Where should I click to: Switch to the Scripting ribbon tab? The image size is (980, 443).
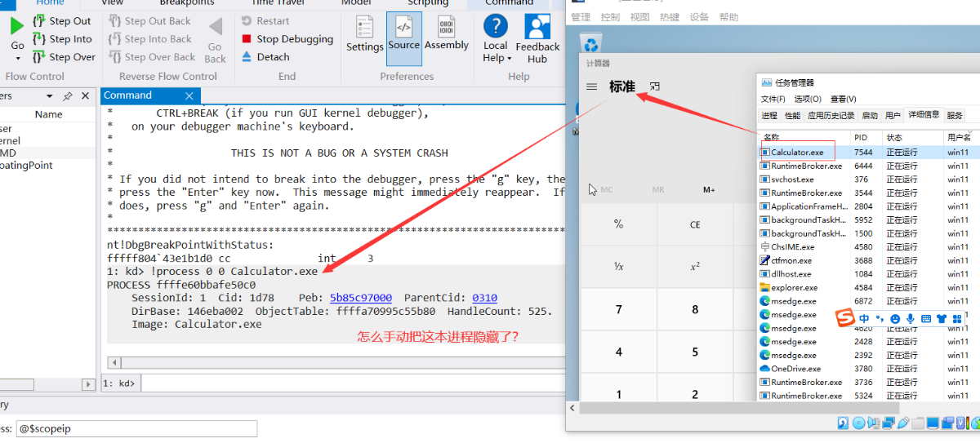tap(428, 3)
